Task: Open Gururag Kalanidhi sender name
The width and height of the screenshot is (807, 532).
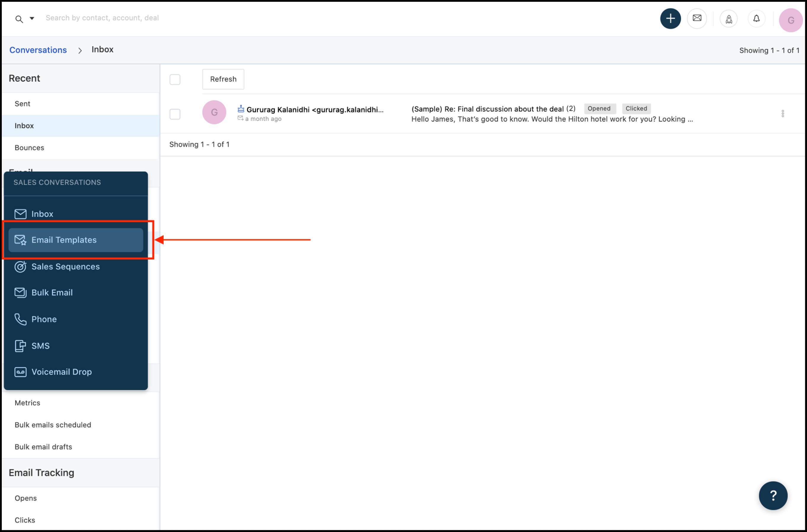Action: (x=315, y=110)
